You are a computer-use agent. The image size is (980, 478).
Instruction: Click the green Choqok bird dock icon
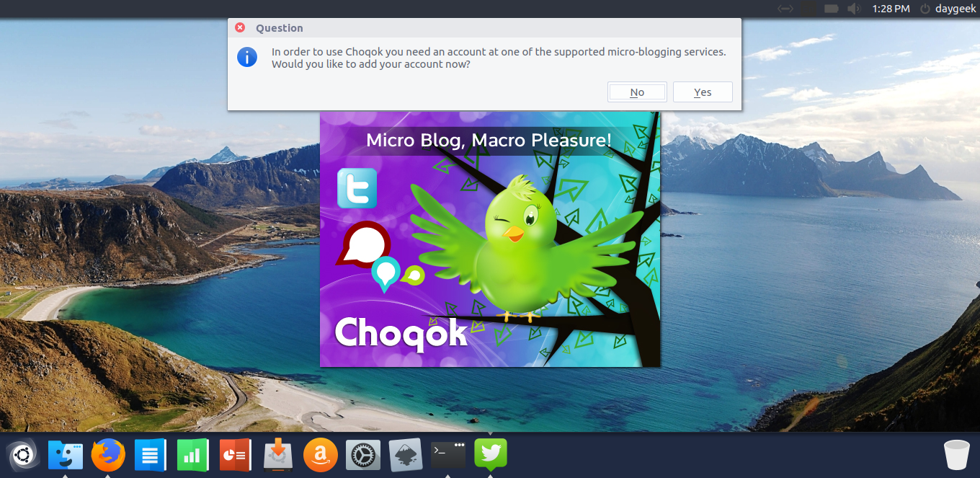point(491,455)
